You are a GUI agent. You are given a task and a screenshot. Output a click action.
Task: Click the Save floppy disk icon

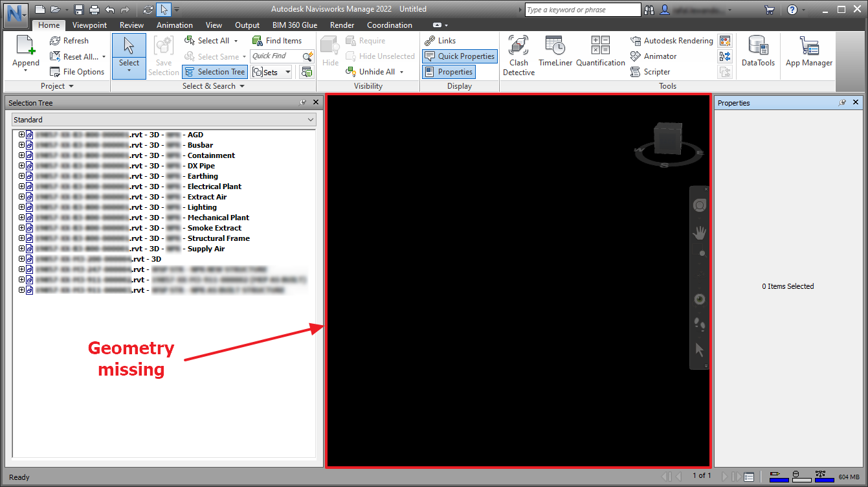click(x=79, y=10)
